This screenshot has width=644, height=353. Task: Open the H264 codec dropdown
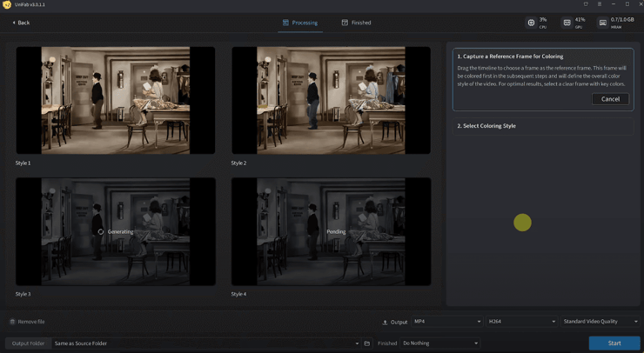coord(521,322)
